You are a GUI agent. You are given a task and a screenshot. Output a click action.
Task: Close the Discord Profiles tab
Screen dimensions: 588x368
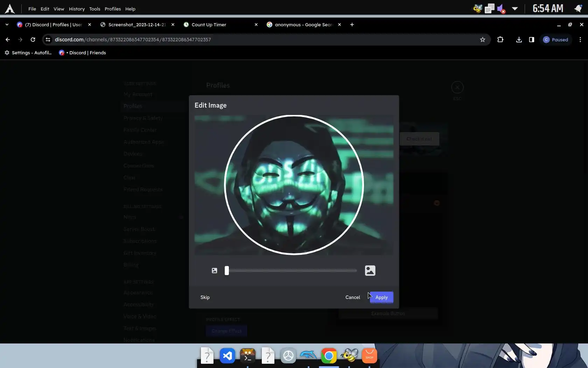(90, 25)
